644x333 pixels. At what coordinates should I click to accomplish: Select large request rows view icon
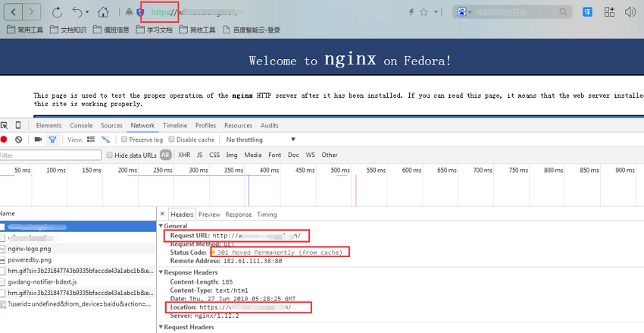[91, 140]
